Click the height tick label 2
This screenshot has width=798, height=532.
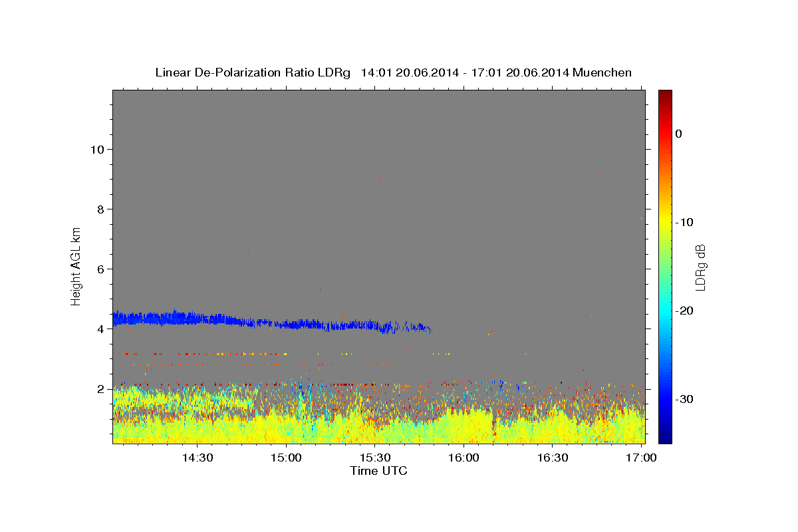pos(101,388)
